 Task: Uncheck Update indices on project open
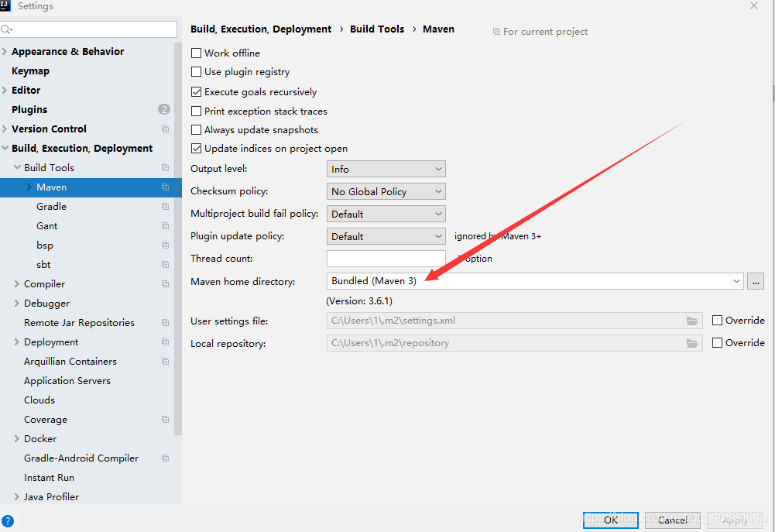point(196,149)
